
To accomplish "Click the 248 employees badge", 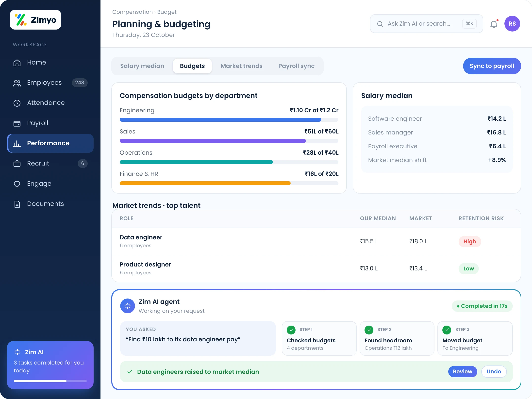I will 80,83.
